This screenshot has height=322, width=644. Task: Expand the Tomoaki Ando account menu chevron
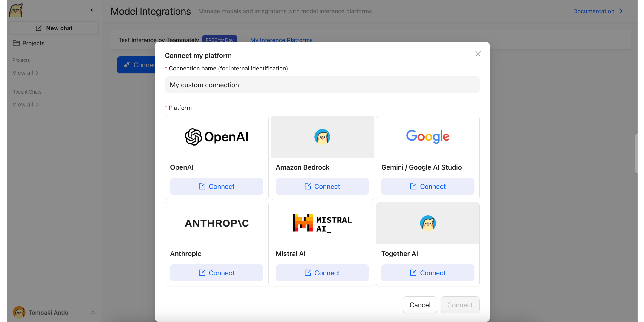coord(93,312)
